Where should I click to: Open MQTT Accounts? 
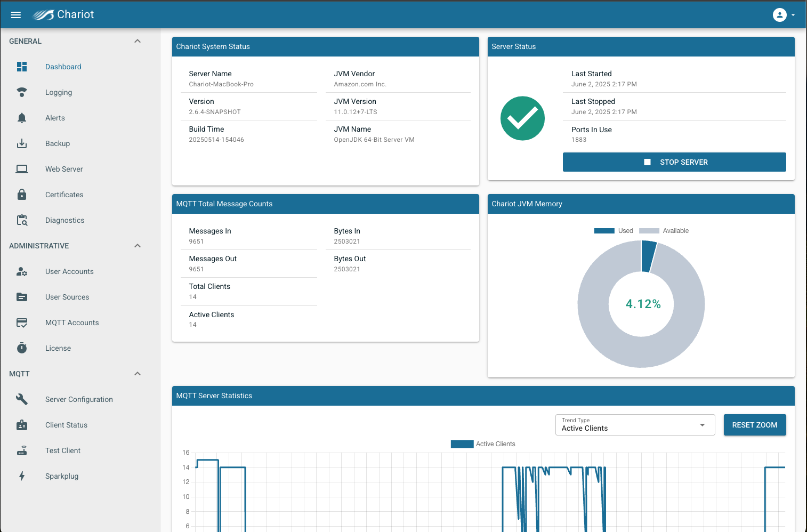72,323
